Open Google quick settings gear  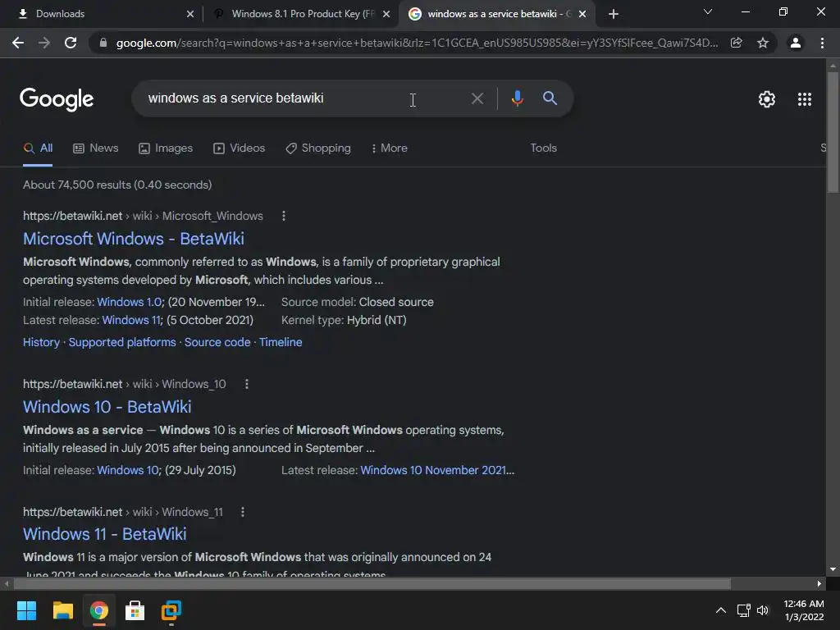click(x=767, y=99)
